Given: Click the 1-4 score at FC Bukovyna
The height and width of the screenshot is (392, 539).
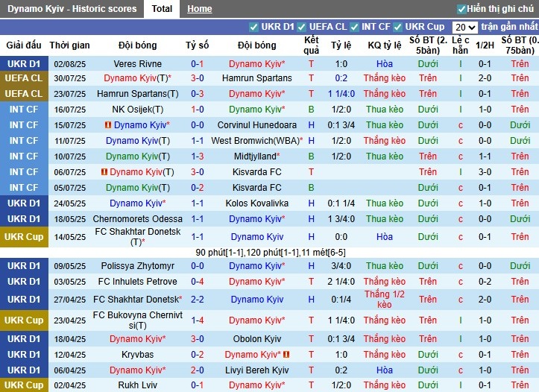Looking at the screenshot, I should coord(198,320).
